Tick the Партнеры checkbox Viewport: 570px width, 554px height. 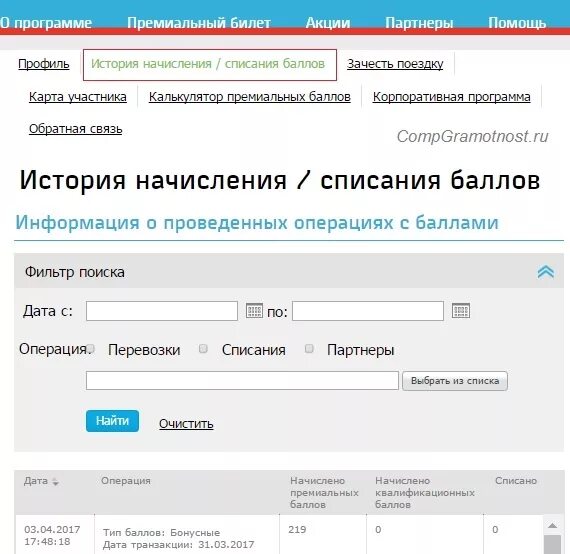(309, 349)
